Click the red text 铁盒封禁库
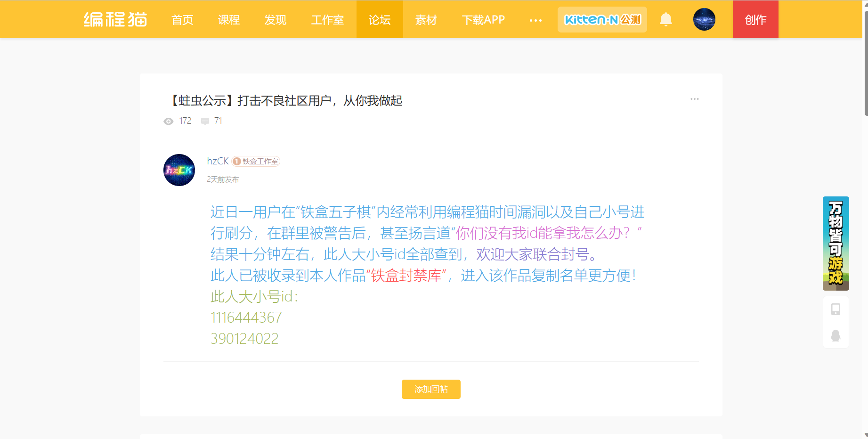The height and width of the screenshot is (439, 868). click(x=406, y=276)
